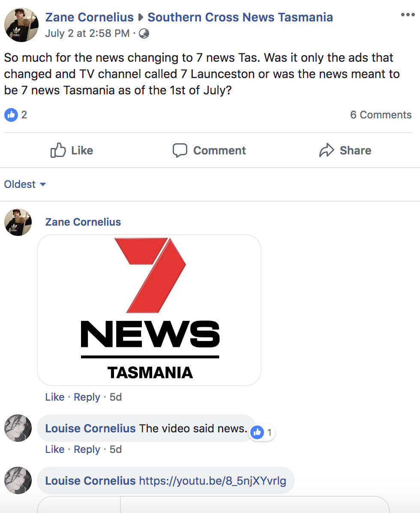The width and height of the screenshot is (420, 513).
Task: Share the post using Share arrow
Action: click(x=345, y=151)
